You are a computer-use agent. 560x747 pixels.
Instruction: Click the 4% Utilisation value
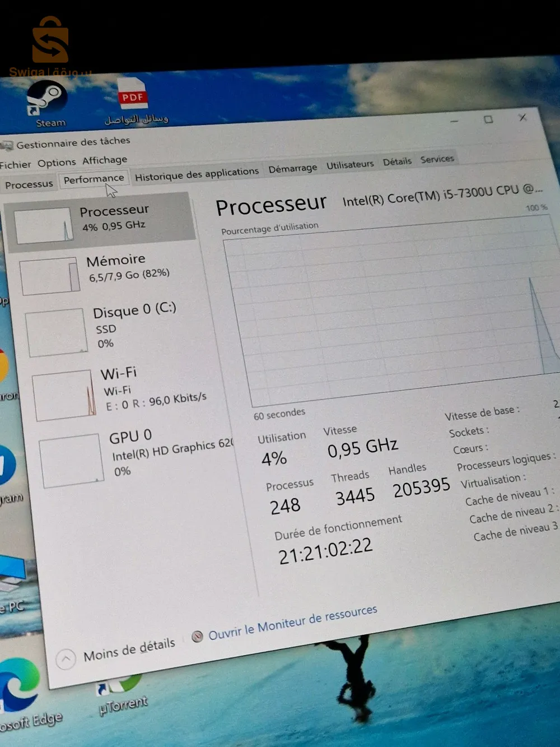click(x=274, y=459)
